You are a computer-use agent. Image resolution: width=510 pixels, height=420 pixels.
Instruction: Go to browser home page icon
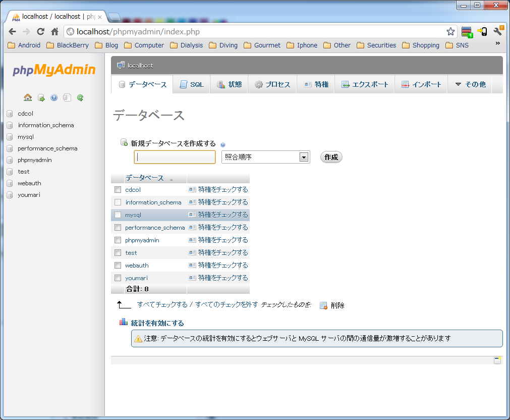click(x=54, y=32)
